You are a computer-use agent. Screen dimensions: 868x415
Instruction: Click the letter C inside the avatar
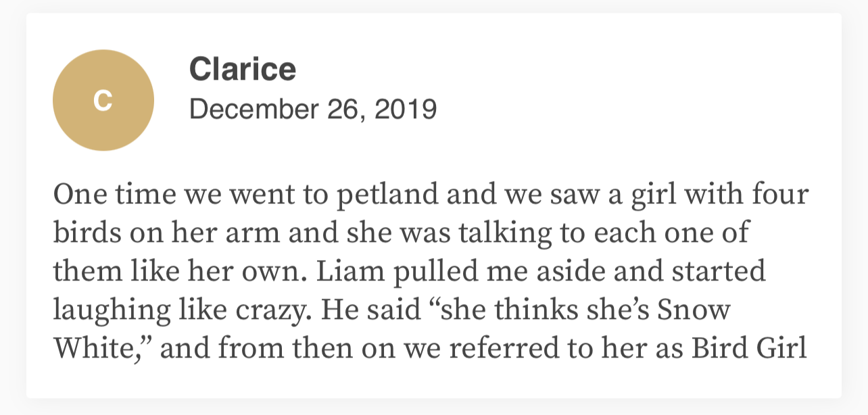(103, 101)
